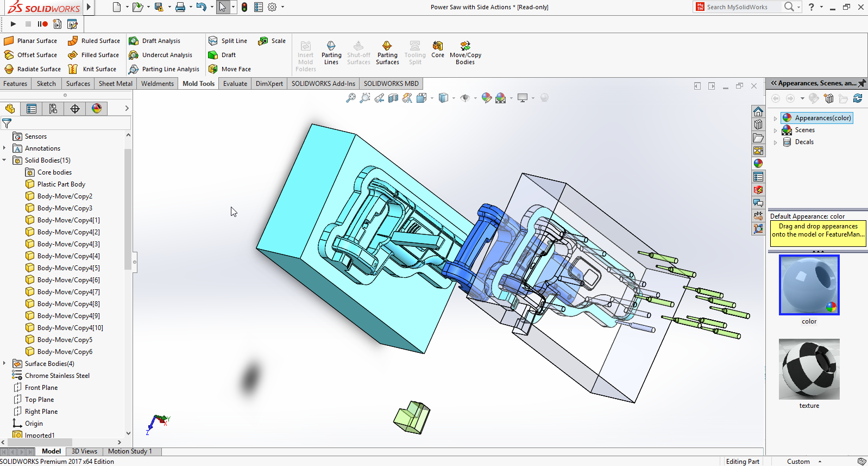868x466 pixels.
Task: Expand the Annotations tree node
Action: 4,148
